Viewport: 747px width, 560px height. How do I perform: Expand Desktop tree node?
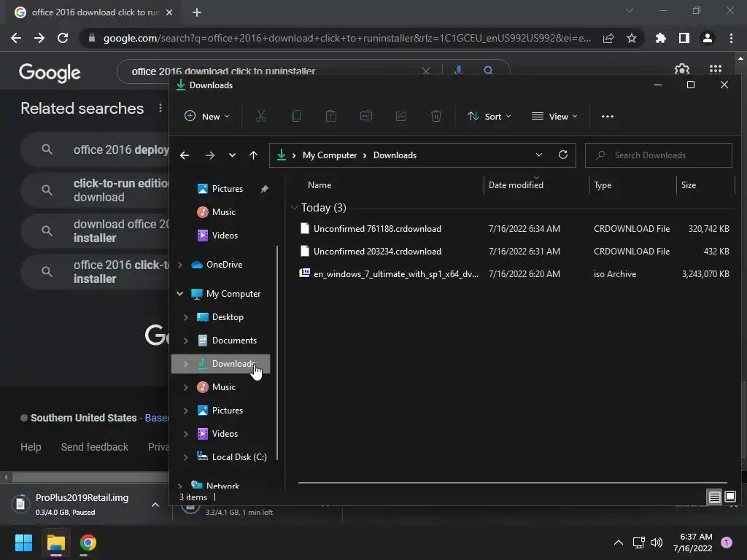click(x=186, y=317)
